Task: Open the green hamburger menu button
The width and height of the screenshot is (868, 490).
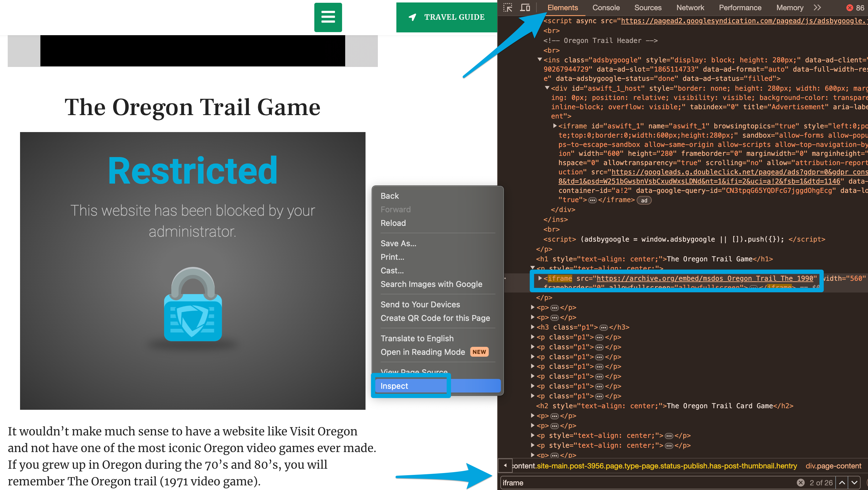Action: tap(328, 17)
